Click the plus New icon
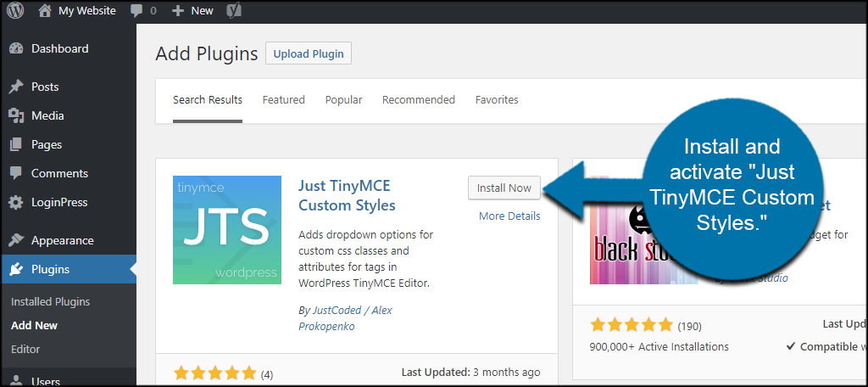This screenshot has height=387, width=868. pos(177,11)
